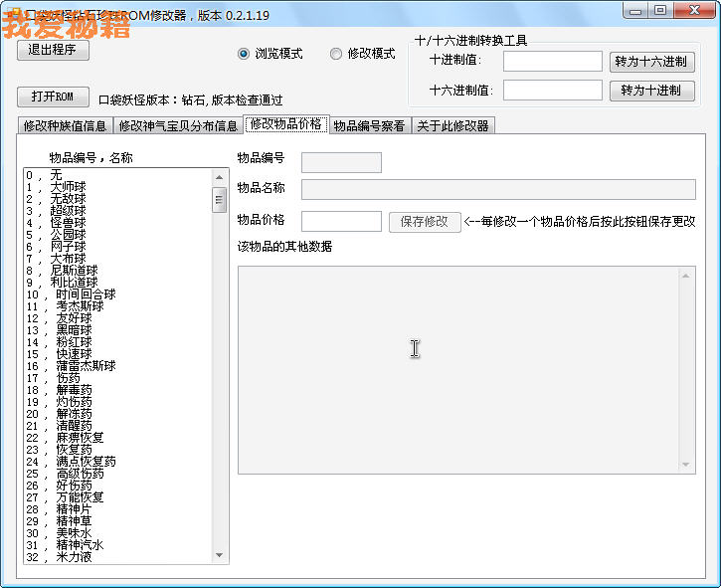Switch to 修改神奇宝贝分布信息 tab
721x588 pixels.
pos(178,126)
